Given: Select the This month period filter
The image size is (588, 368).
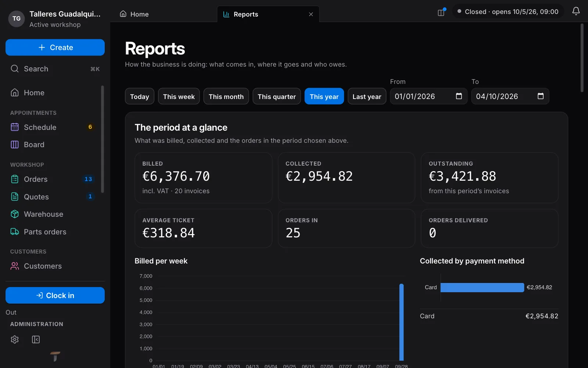Looking at the screenshot, I should point(226,96).
